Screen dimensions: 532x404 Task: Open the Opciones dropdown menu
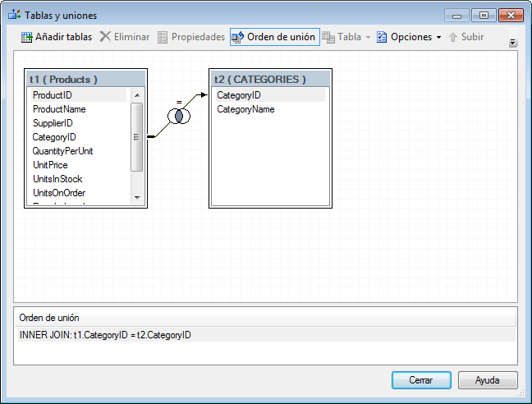(409, 37)
